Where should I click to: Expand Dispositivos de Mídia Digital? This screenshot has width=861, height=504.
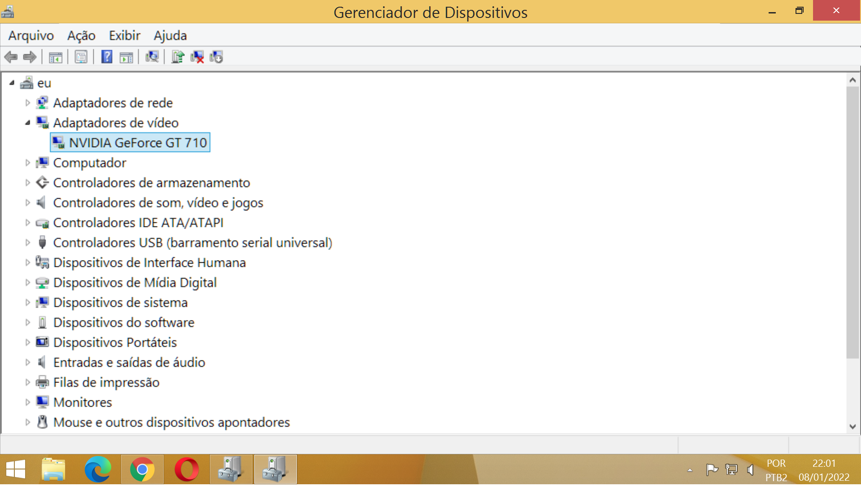(x=27, y=282)
